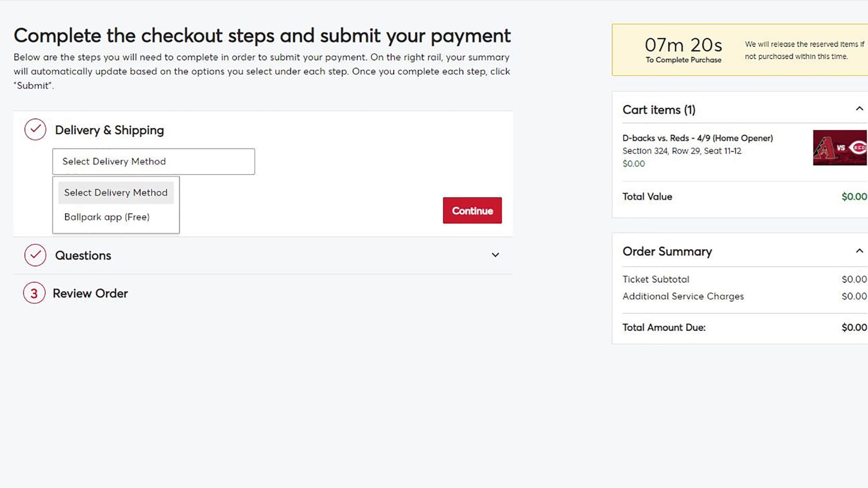Click the Delivery & Shipping heading
This screenshot has width=868, height=488.
(109, 130)
